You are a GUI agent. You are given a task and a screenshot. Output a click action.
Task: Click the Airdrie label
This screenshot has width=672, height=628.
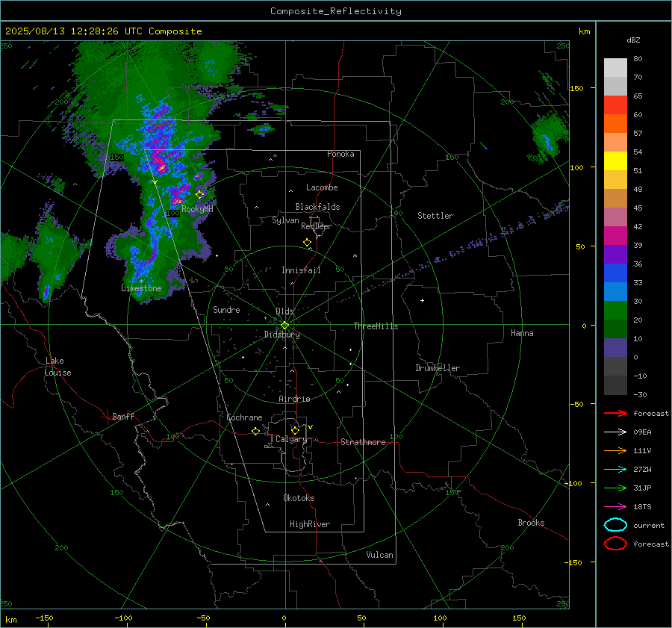click(x=294, y=399)
